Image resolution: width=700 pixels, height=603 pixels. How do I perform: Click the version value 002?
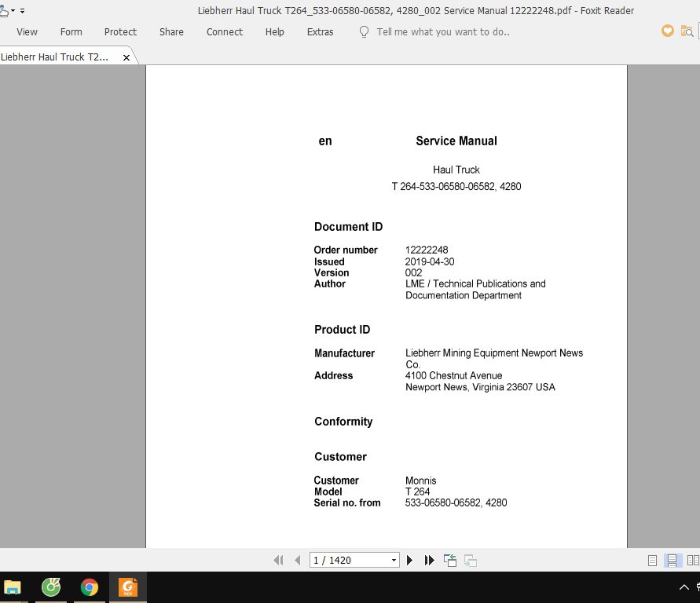pos(413,272)
